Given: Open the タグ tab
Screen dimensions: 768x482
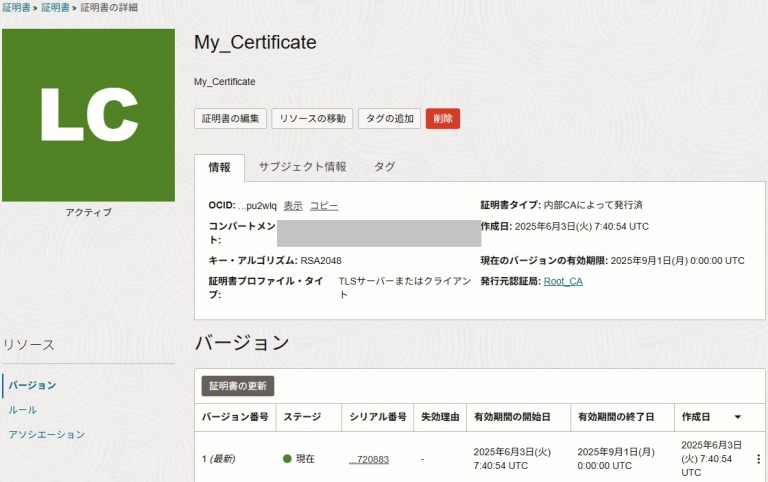Looking at the screenshot, I should click(384, 167).
